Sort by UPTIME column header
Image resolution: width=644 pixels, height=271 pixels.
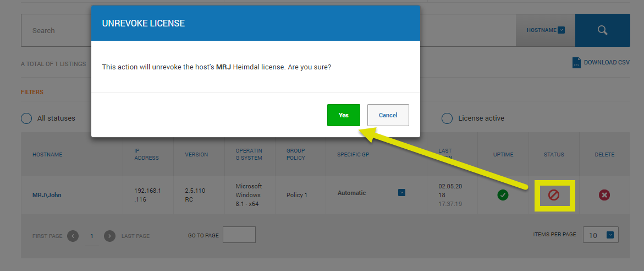pyautogui.click(x=503, y=155)
